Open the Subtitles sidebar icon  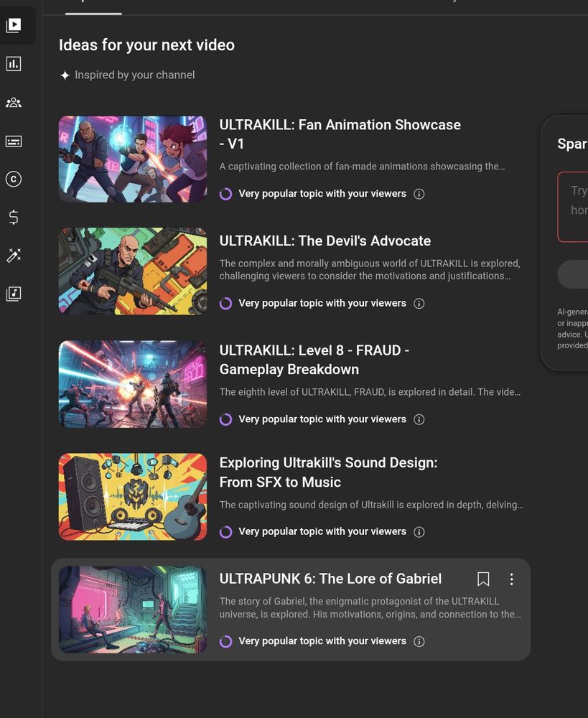coord(14,141)
